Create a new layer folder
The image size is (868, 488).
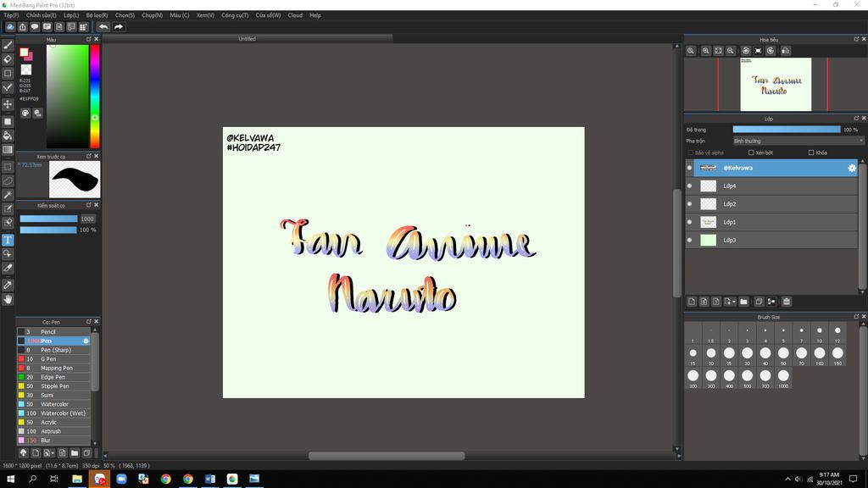point(743,302)
